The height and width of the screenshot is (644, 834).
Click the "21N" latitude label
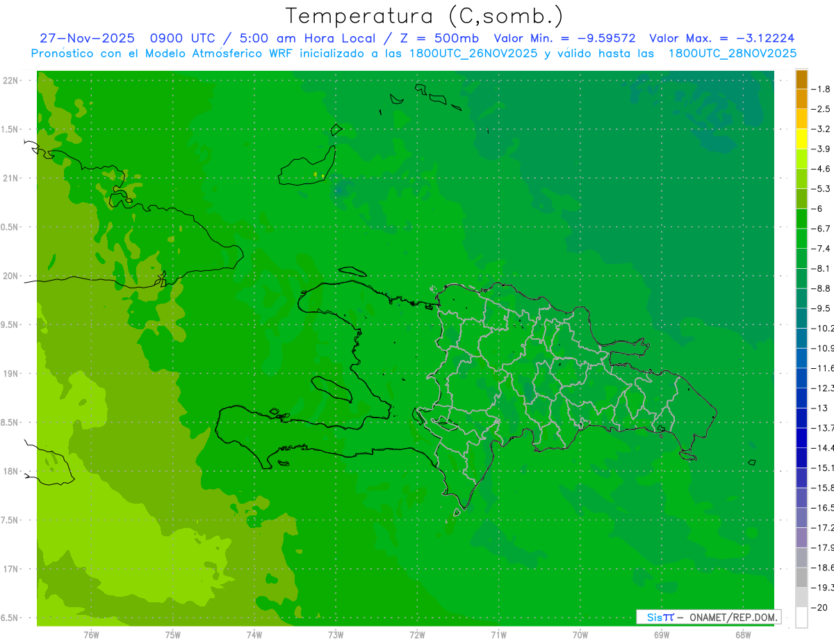(x=12, y=179)
